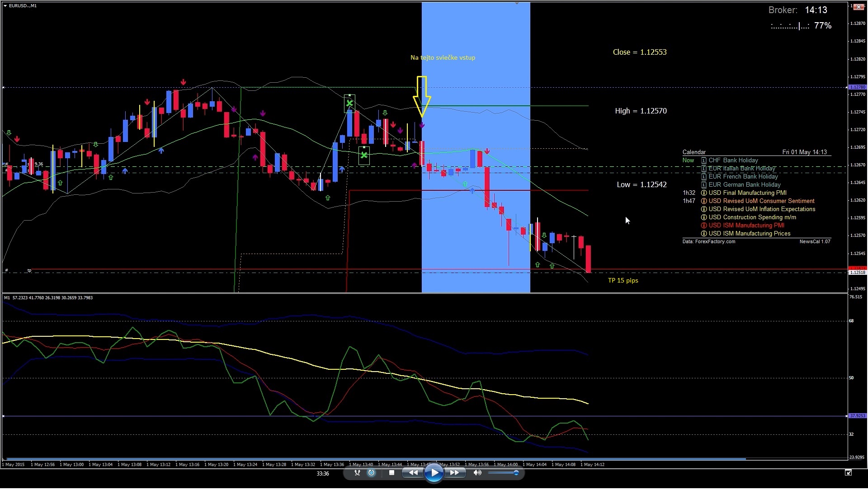Click the 'TP 15 pips' label

[x=623, y=281]
